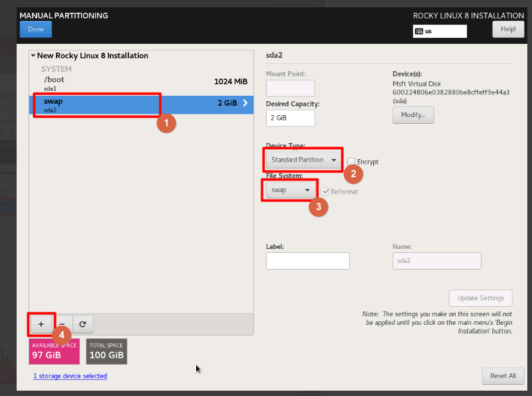Click Update Settings button

tap(480, 298)
